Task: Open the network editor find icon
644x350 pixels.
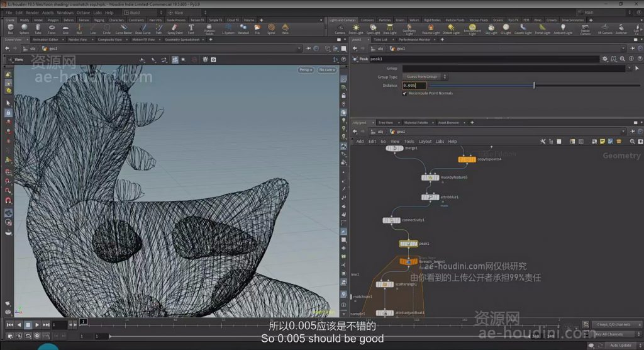Action: (632, 142)
